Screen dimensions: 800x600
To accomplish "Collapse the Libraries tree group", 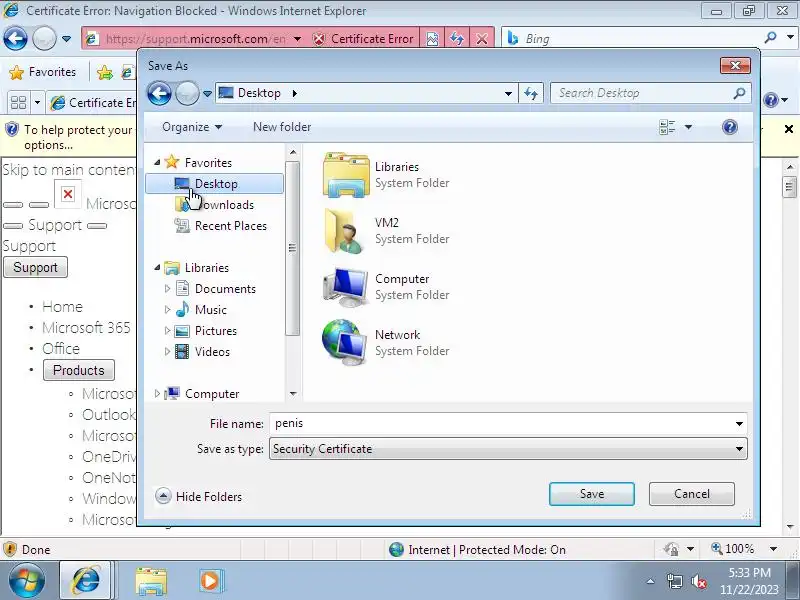I will (x=157, y=267).
